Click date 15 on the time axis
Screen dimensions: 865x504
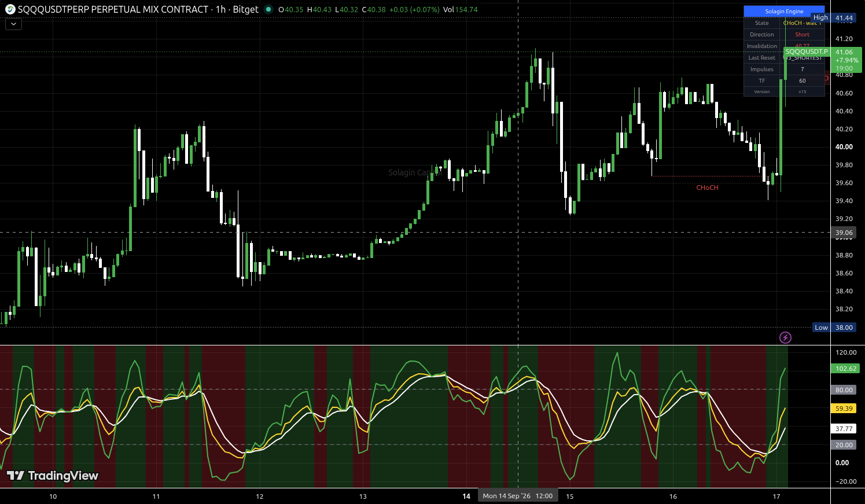click(x=570, y=496)
